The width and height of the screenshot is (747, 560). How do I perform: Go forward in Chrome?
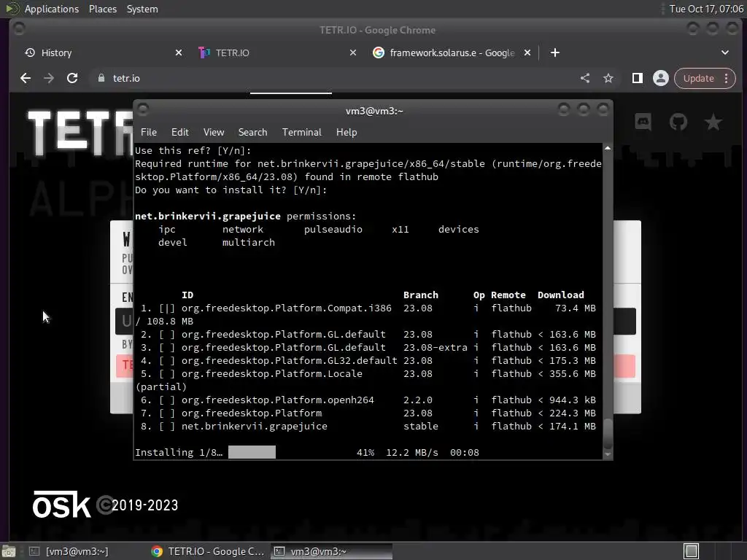[x=49, y=78]
